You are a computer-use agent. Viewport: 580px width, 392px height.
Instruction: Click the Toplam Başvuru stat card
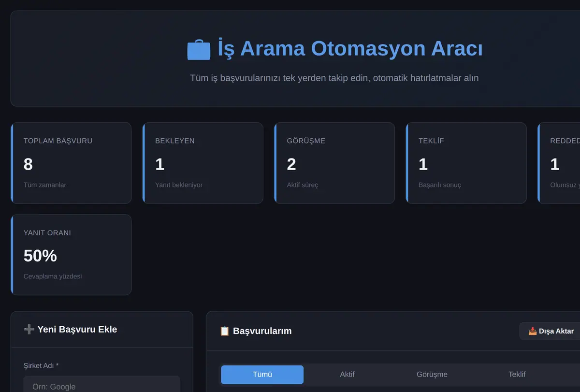[x=71, y=163]
